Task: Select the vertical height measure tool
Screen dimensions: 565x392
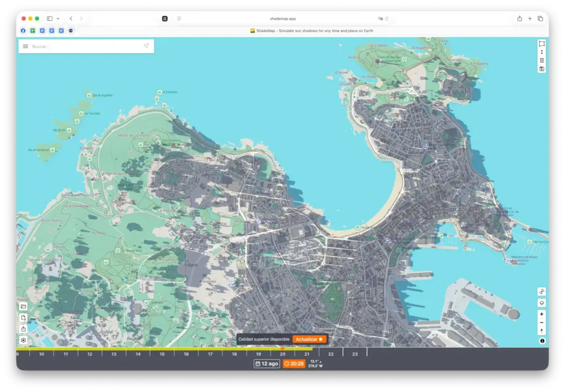Action: [x=542, y=52]
